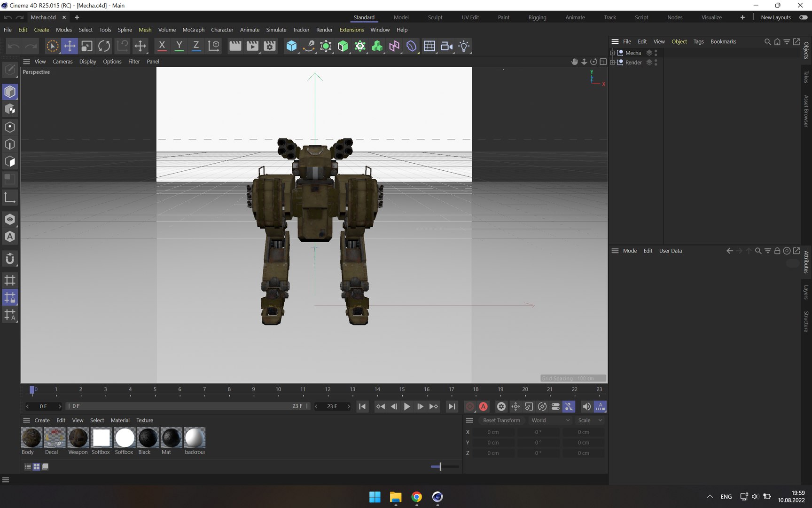This screenshot has width=812, height=508.
Task: Click Reset Transform button
Action: 501,421
